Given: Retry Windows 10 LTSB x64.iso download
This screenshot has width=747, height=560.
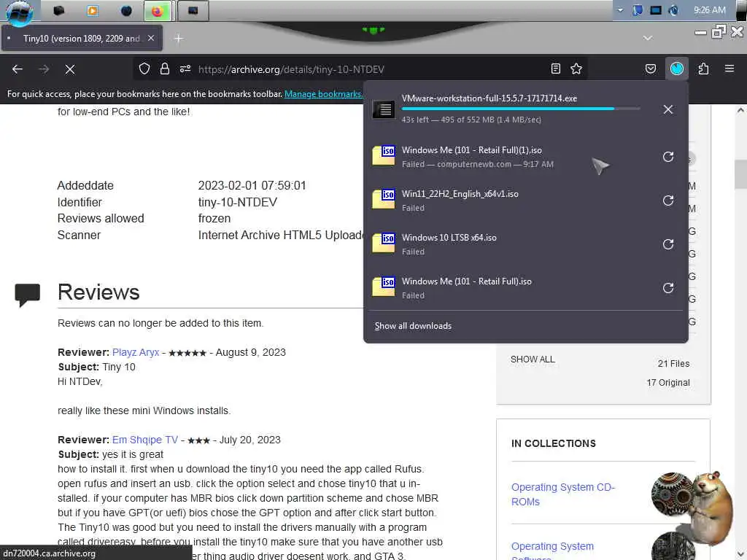Looking at the screenshot, I should [668, 244].
